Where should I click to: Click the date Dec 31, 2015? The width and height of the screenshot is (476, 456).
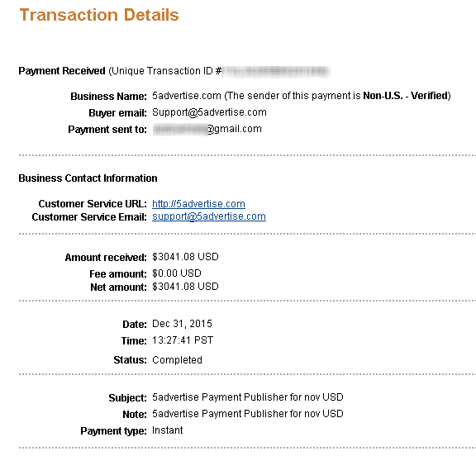point(182,324)
